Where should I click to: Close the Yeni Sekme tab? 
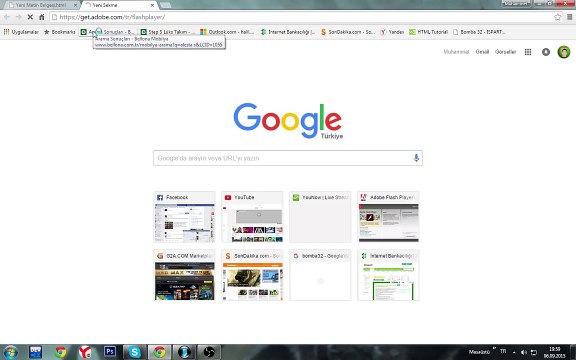tap(152, 5)
